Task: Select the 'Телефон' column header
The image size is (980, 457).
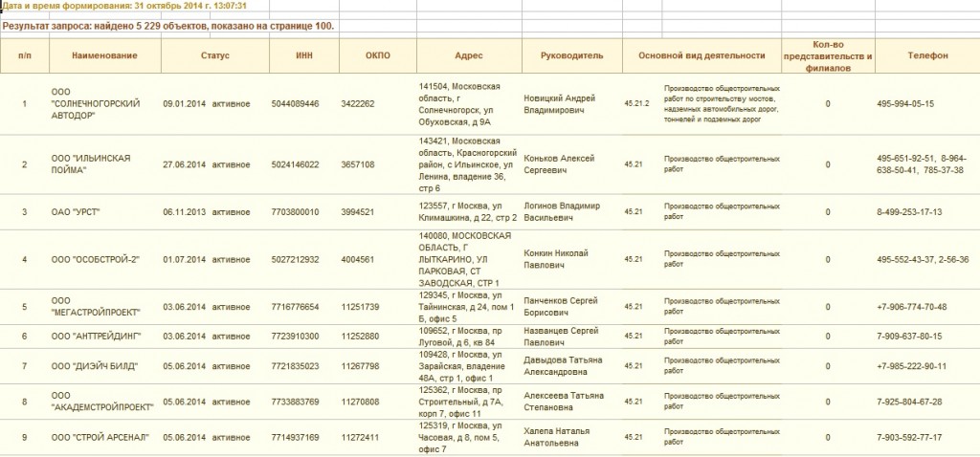Action: pos(926,56)
